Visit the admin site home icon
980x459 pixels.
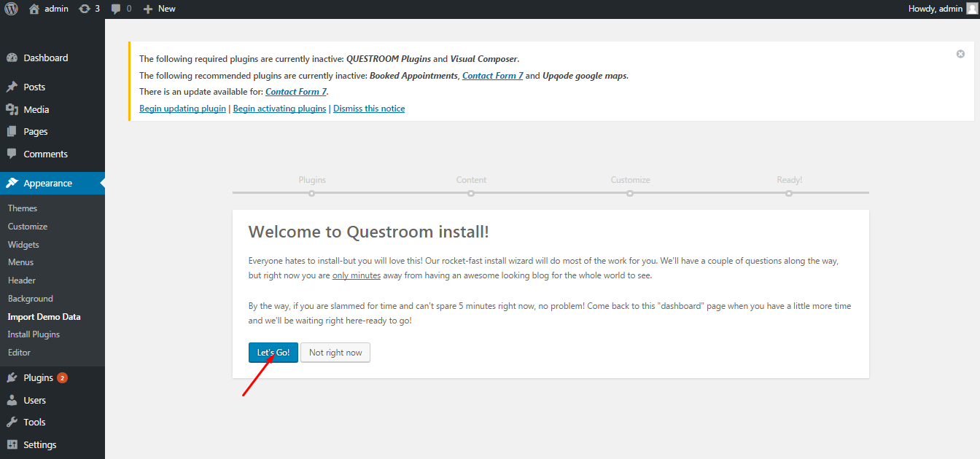tap(34, 9)
